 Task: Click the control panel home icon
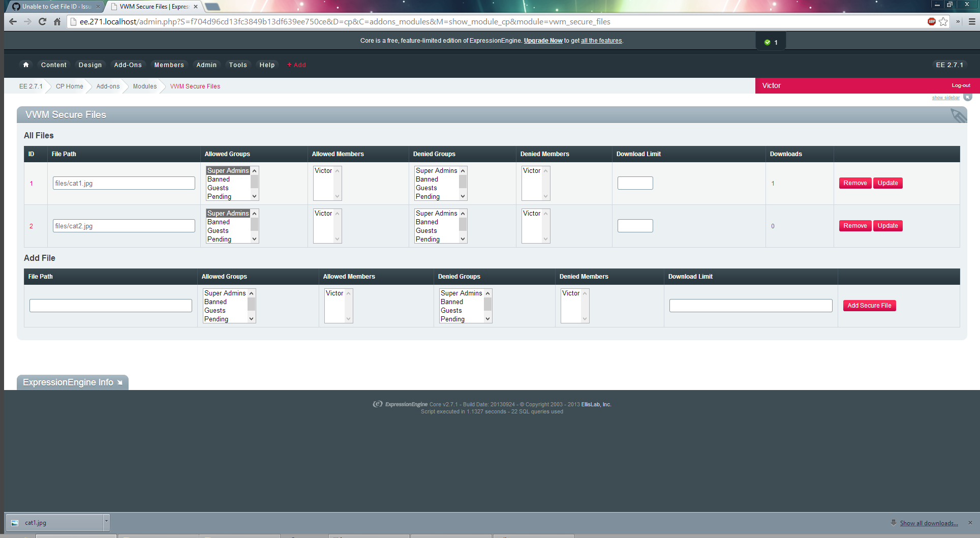(x=26, y=65)
